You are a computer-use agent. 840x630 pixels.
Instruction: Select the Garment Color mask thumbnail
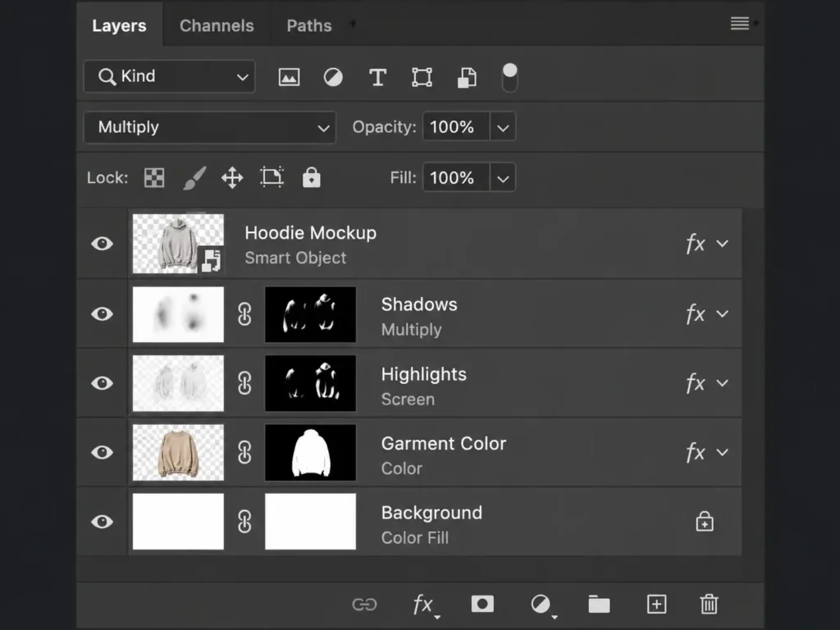point(311,453)
